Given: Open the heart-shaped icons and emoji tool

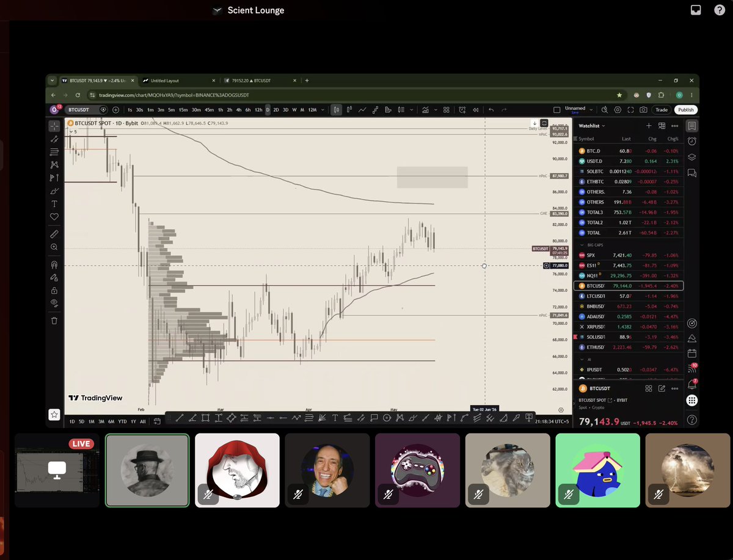Looking at the screenshot, I should click(x=54, y=217).
